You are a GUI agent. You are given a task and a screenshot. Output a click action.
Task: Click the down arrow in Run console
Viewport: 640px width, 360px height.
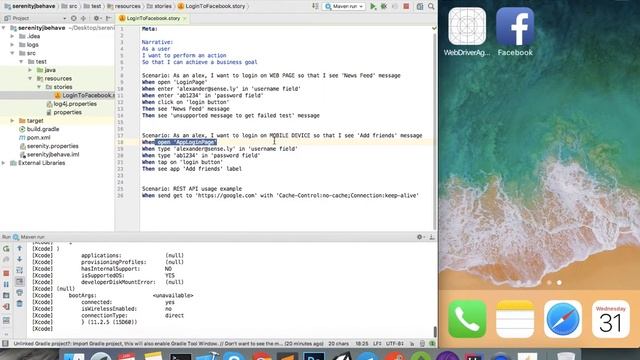coord(19,259)
